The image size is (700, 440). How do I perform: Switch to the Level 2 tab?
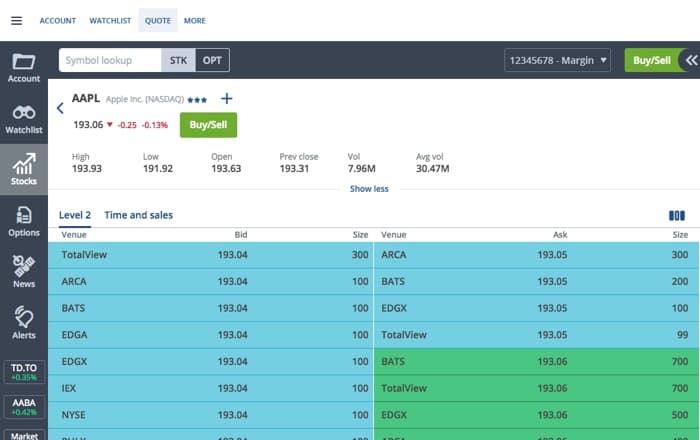point(75,215)
